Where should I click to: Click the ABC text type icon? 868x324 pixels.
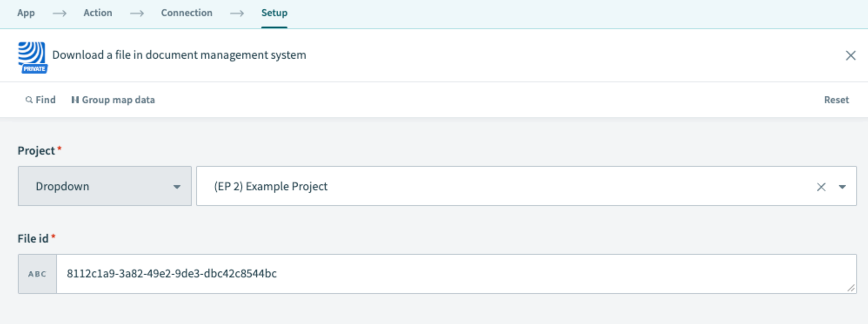click(37, 274)
